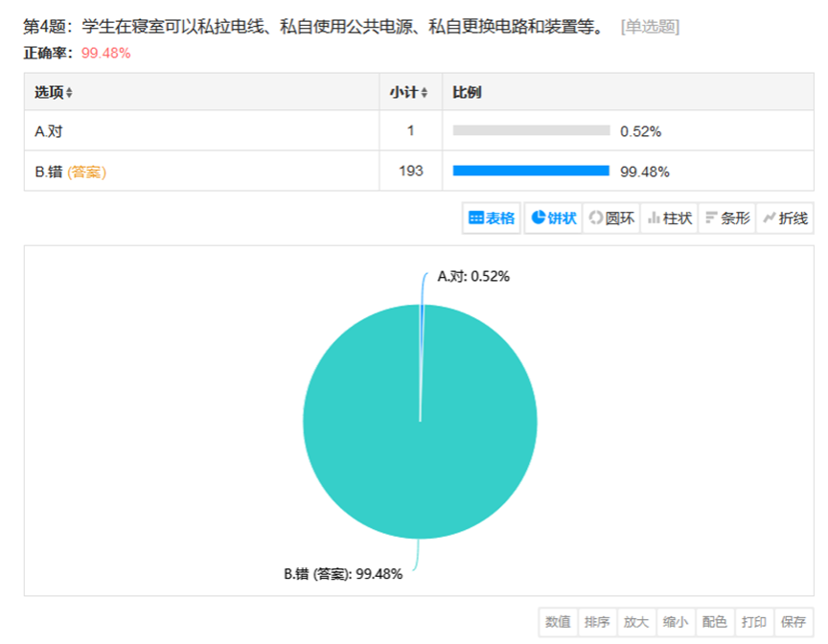Select the 饼状 pie chart view

click(x=553, y=218)
